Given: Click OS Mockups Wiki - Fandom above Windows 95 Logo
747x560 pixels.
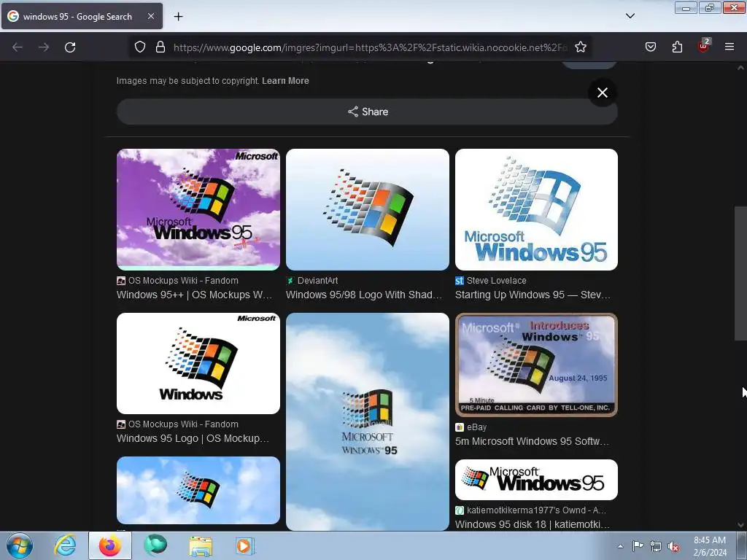Looking at the screenshot, I should 183,424.
